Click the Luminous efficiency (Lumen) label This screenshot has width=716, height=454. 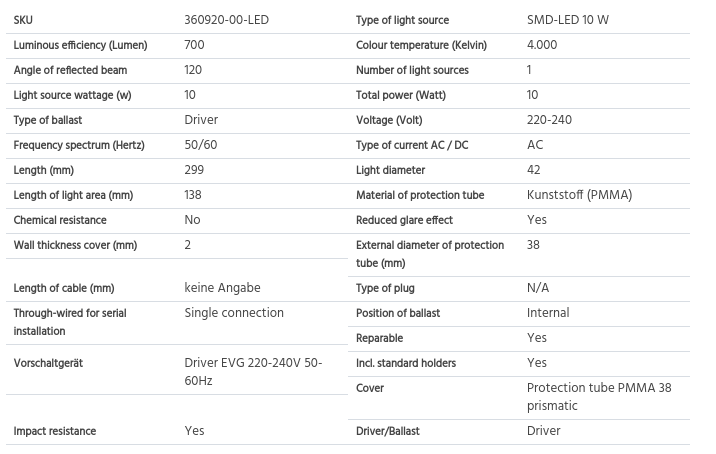[x=80, y=45]
